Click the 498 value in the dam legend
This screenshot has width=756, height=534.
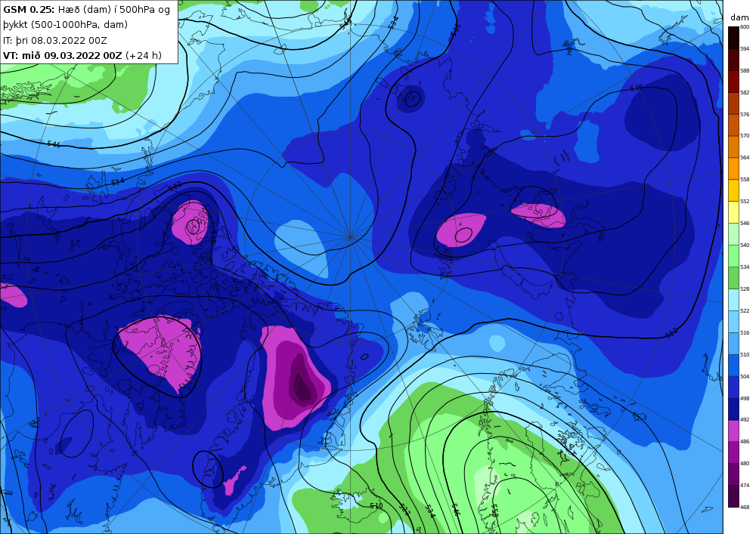[745, 398]
